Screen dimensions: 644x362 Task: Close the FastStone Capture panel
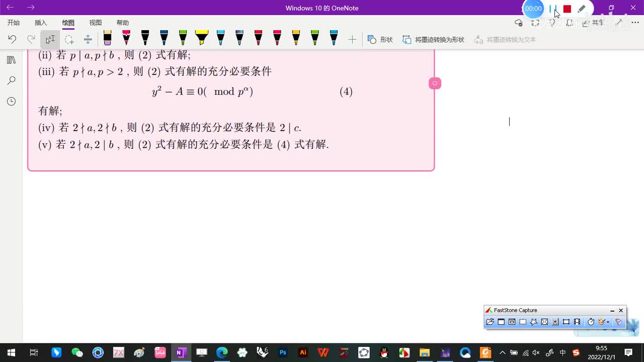621,310
